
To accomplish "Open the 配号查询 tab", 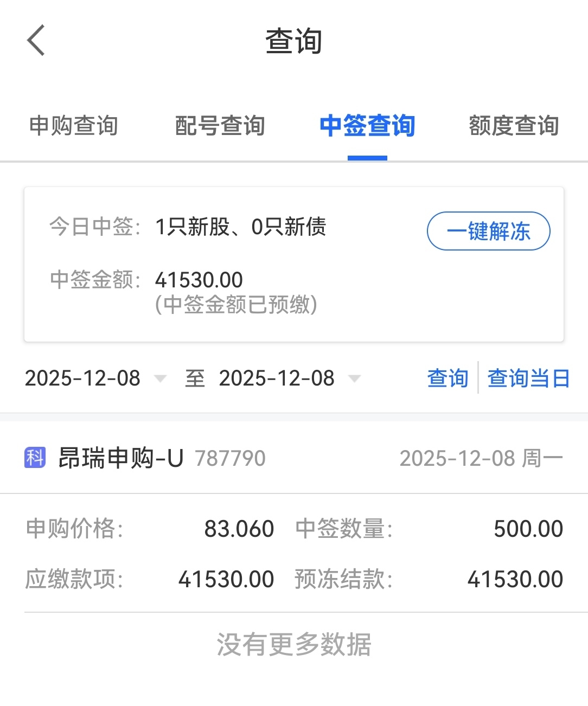I will [x=220, y=126].
